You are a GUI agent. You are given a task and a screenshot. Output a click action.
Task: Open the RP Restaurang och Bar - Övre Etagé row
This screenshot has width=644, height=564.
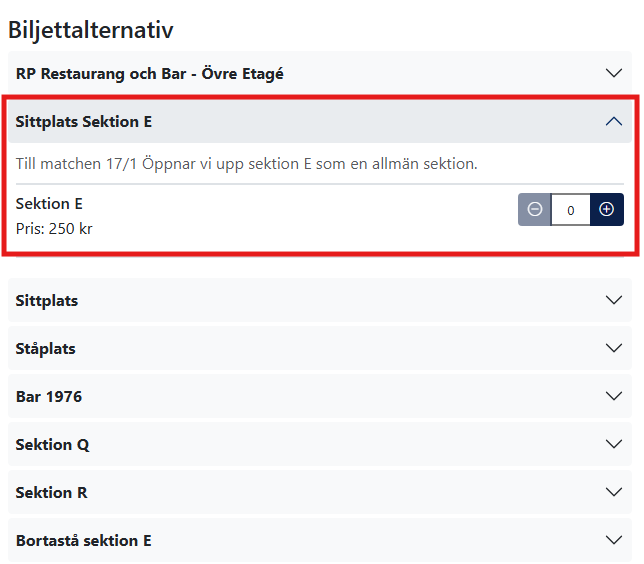click(x=150, y=73)
